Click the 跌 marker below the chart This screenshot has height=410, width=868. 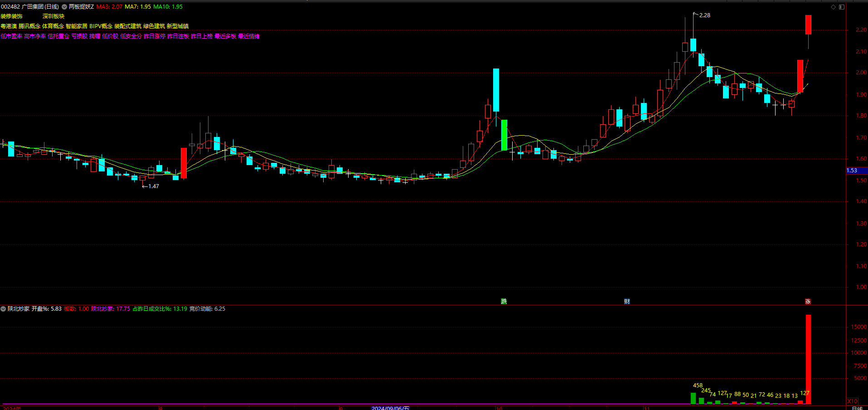(x=504, y=301)
